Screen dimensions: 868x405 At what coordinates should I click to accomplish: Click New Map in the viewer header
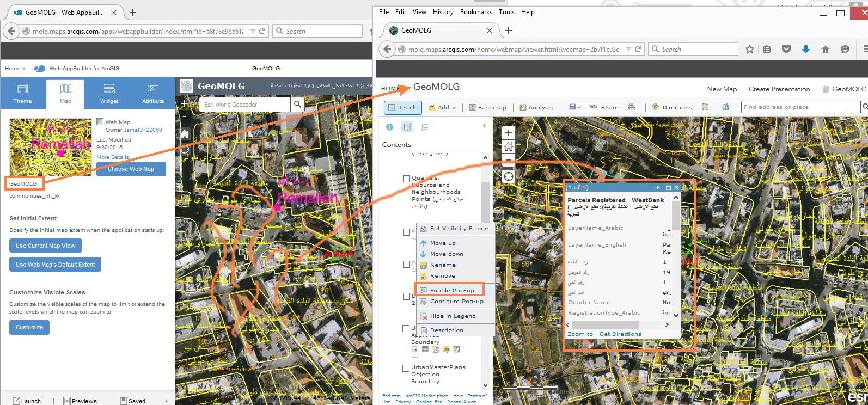tap(722, 89)
